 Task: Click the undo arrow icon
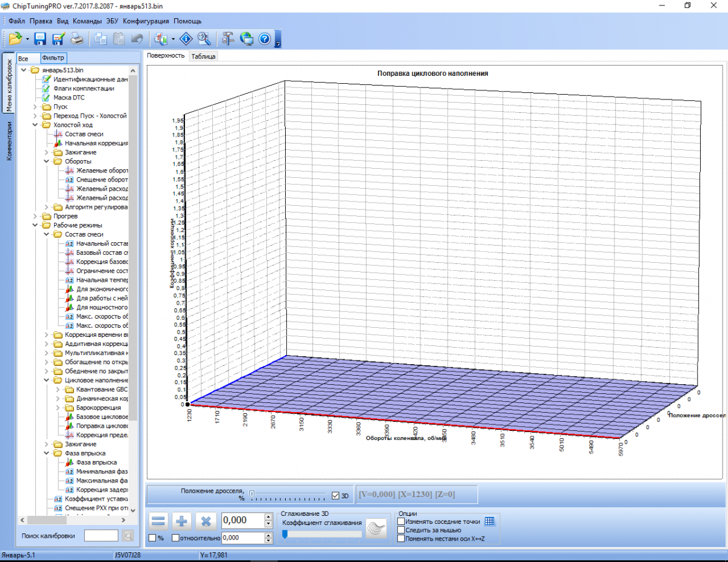[137, 39]
